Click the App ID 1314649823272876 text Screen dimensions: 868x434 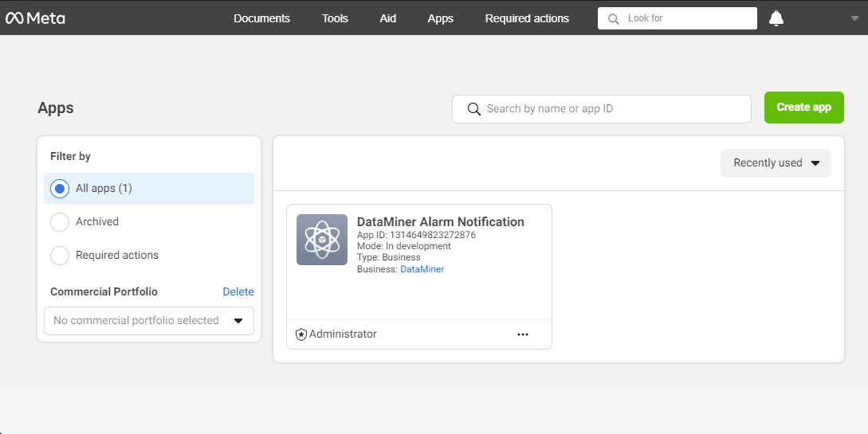click(416, 235)
